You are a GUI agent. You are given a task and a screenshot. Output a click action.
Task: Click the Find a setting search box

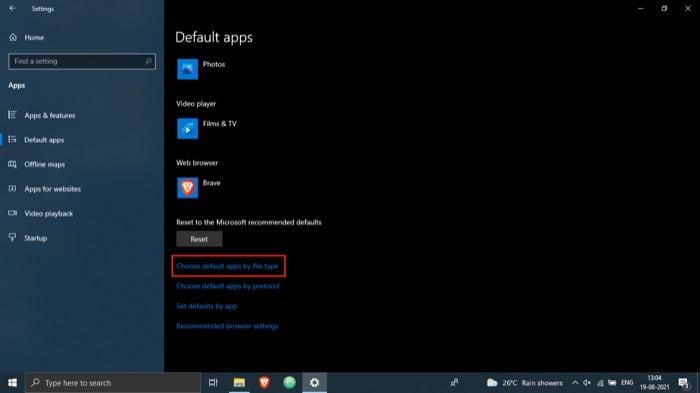tap(82, 61)
